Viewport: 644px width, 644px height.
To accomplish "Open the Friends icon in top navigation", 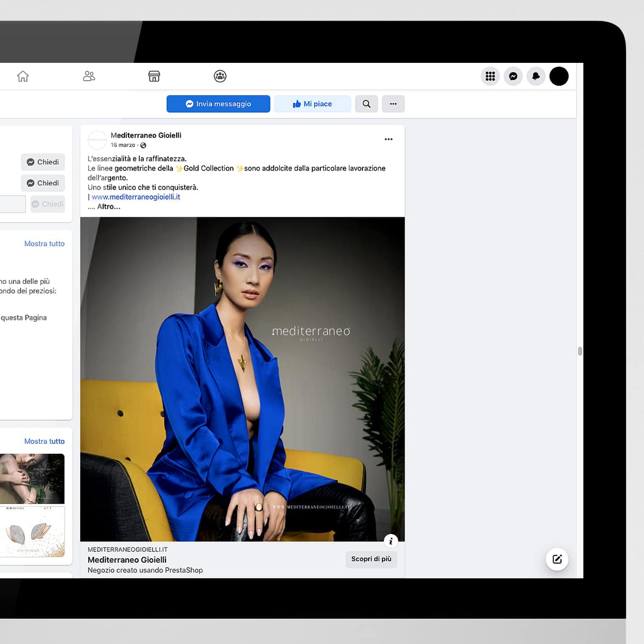I will point(89,76).
